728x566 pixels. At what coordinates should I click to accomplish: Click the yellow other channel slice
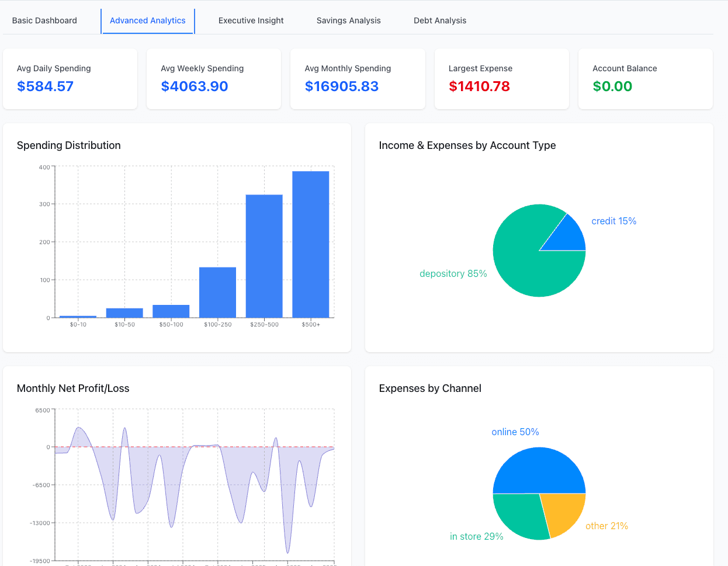pos(563,511)
